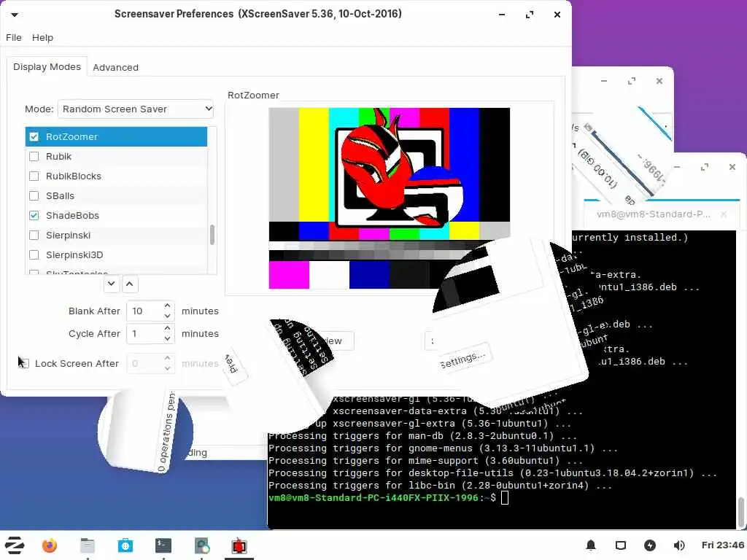Enable the Sierpinski3D checkbox
The width and height of the screenshot is (747, 560).
point(34,254)
